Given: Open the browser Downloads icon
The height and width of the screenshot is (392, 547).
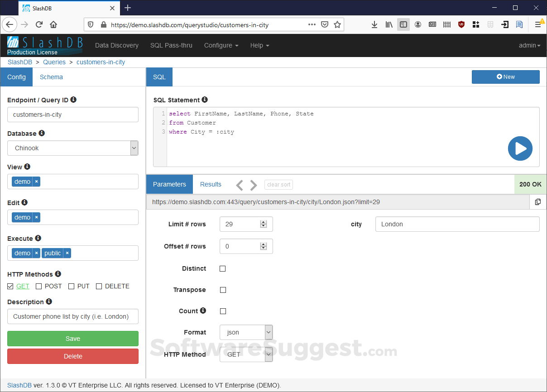Looking at the screenshot, I should click(x=374, y=24).
